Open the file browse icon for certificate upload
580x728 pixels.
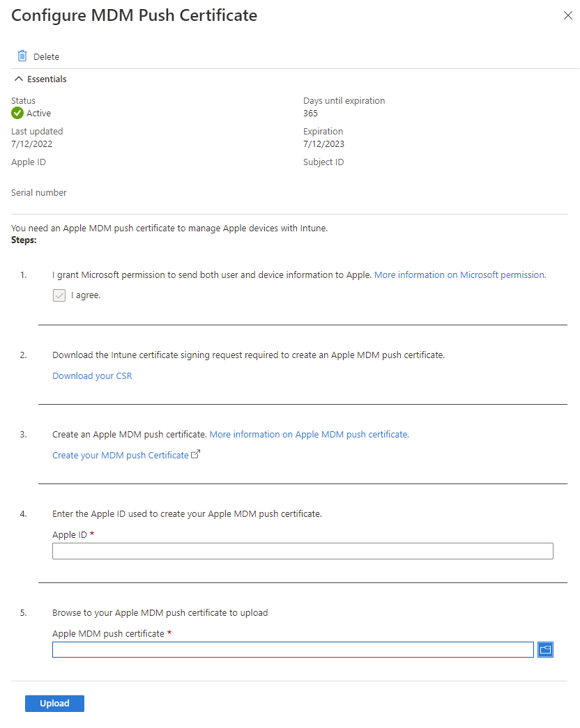pos(545,649)
